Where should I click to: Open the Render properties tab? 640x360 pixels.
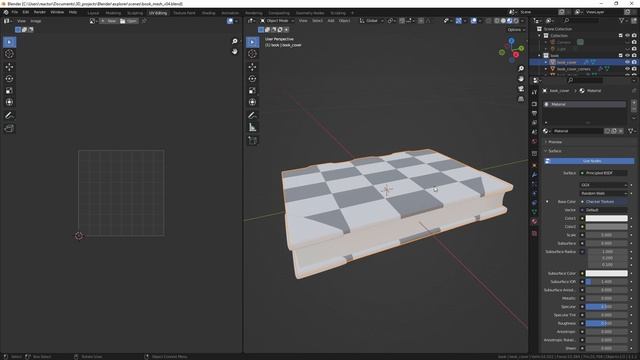tap(534, 104)
